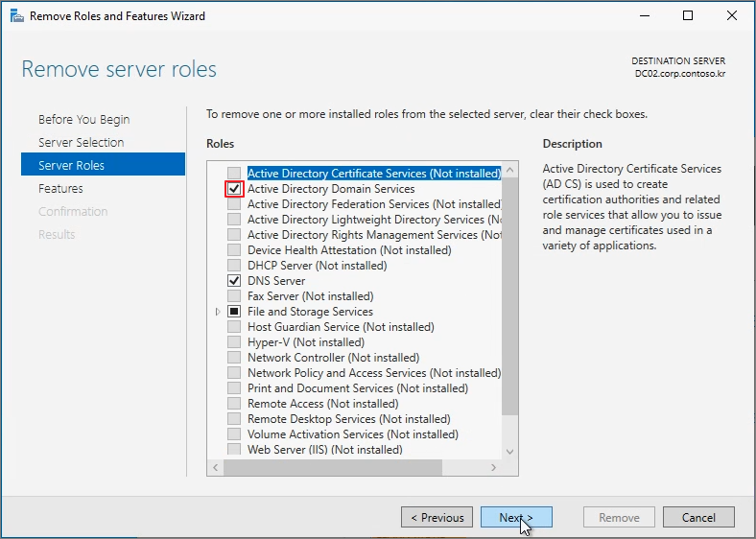
Task: Click Active Directory Federation Services checkbox
Action: point(234,204)
